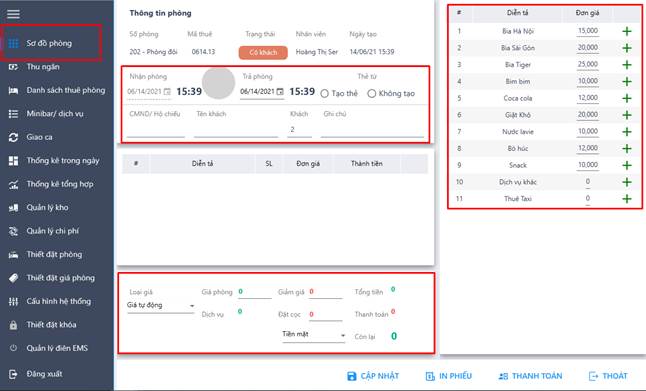Click the THOÁT button

point(609,376)
